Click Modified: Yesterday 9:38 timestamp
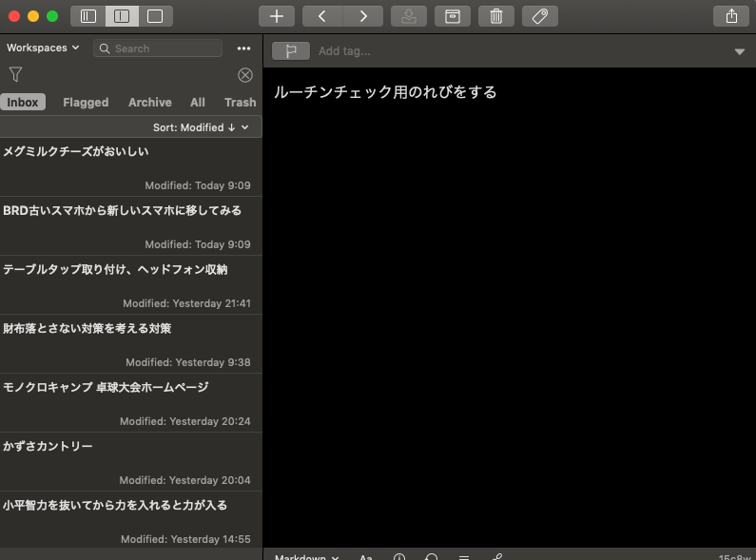The image size is (756, 560). click(x=188, y=362)
